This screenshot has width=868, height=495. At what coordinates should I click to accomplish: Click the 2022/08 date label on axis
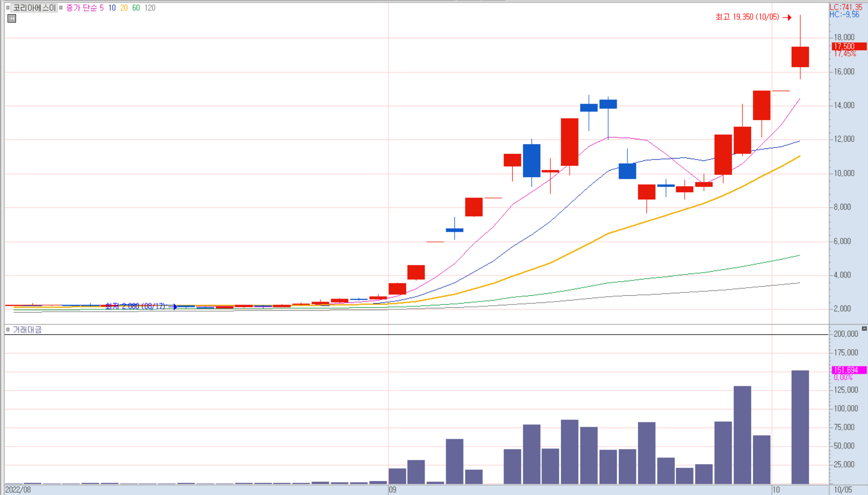(x=18, y=489)
